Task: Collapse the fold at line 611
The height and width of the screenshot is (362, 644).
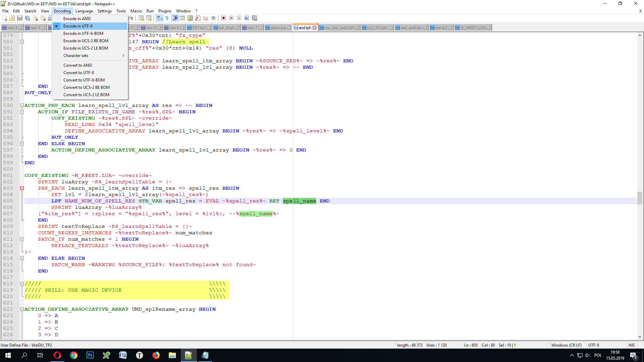Action: [x=22, y=239]
